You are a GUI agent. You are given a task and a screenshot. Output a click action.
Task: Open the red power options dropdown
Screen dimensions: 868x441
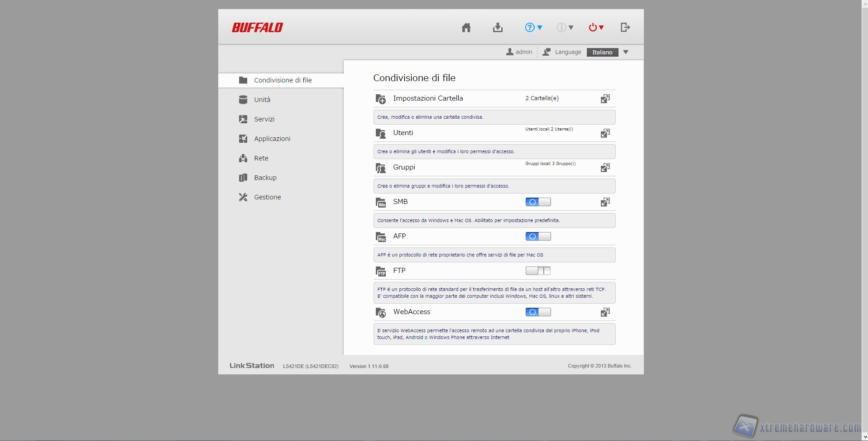click(x=596, y=28)
